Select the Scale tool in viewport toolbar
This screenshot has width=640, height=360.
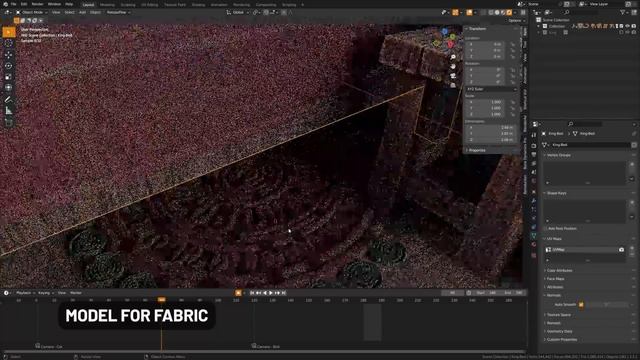click(9, 77)
